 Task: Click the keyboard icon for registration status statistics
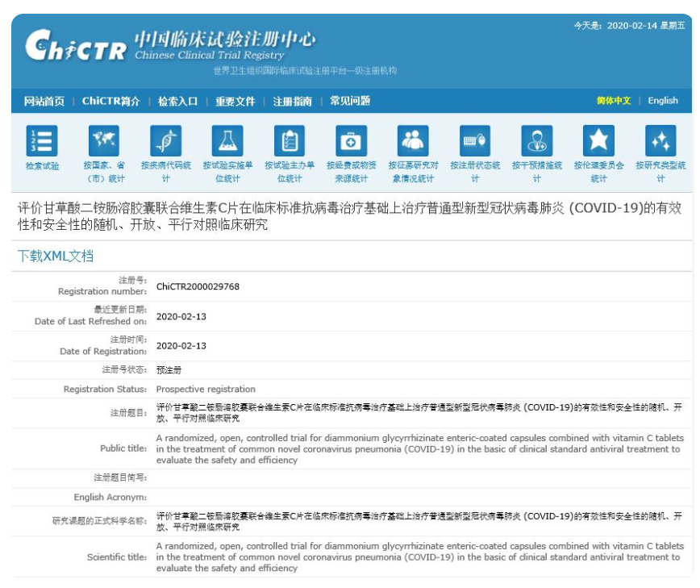(475, 141)
